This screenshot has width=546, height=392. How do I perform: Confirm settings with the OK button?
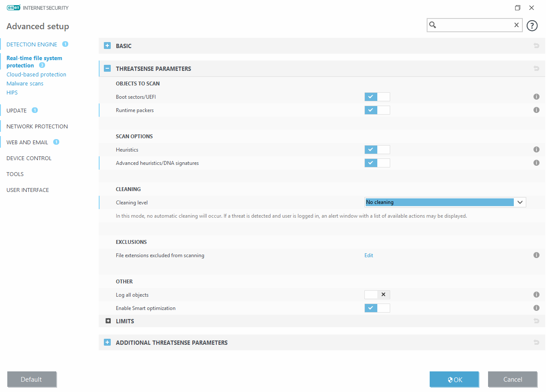454,380
